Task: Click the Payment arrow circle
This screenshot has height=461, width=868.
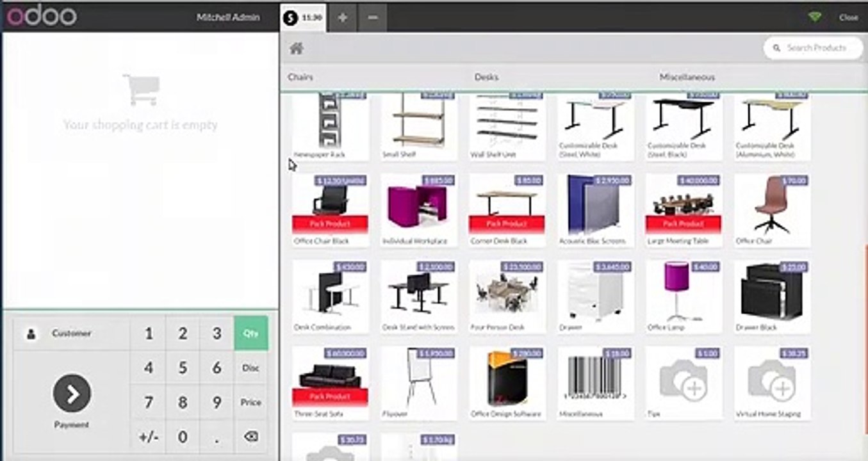Action: [x=72, y=393]
